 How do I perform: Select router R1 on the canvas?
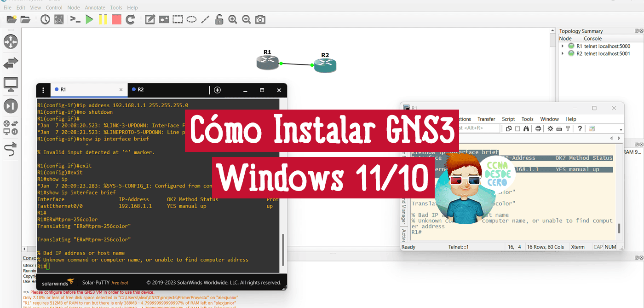coord(268,63)
